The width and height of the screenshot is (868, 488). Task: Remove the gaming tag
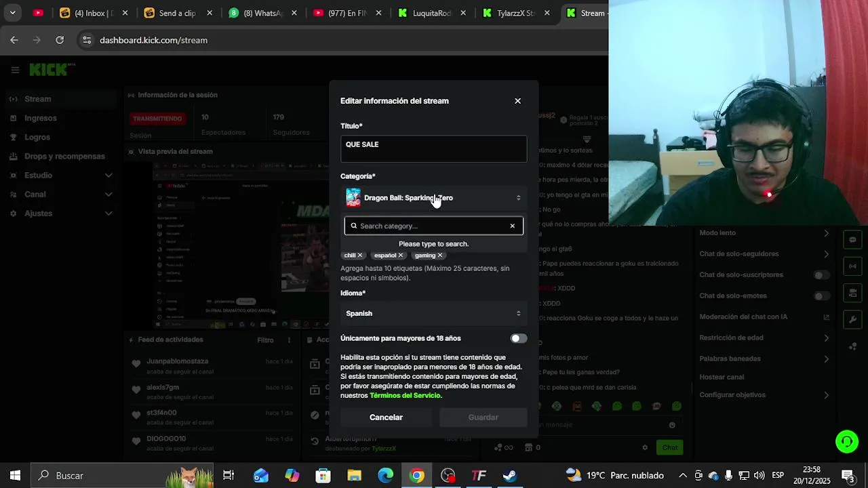tap(439, 256)
